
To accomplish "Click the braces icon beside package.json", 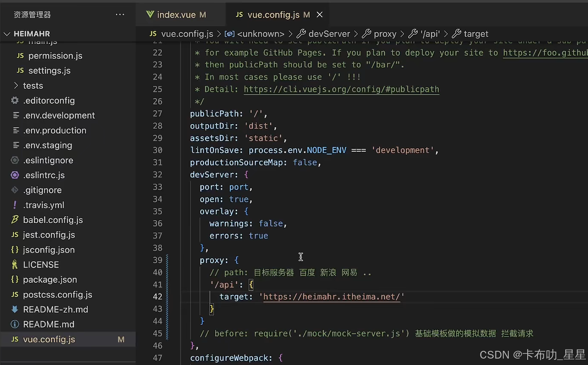I will click(15, 280).
